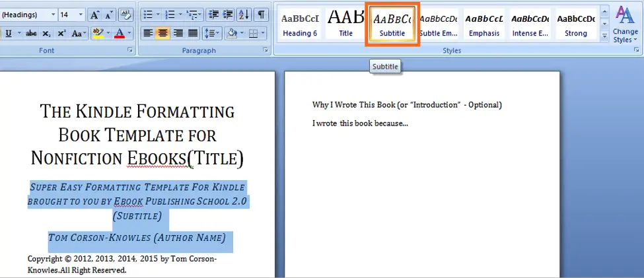Image resolution: width=644 pixels, height=278 pixels.
Task: Click the Clear Formatting eraser icon
Action: 125,15
